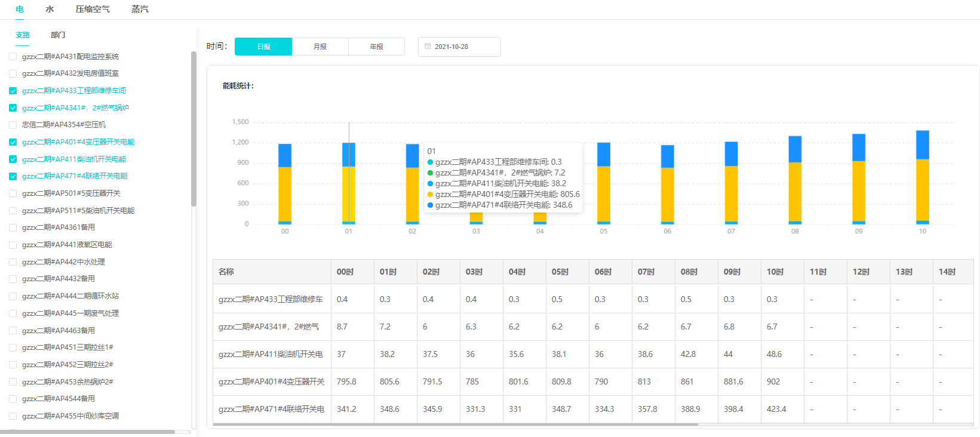Check gzzx二期#AP455中间纱库空调 checkbox
The width and height of the screenshot is (980, 437).
(13, 416)
